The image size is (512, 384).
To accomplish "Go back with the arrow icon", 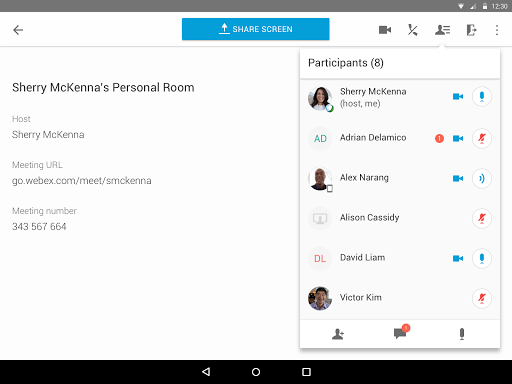I will (x=18, y=30).
